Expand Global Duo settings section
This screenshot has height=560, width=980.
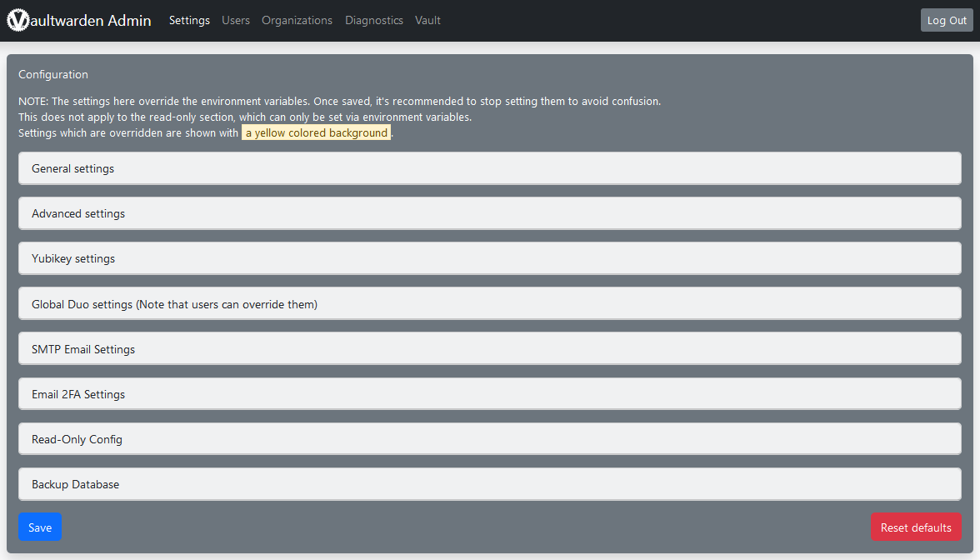pos(489,302)
